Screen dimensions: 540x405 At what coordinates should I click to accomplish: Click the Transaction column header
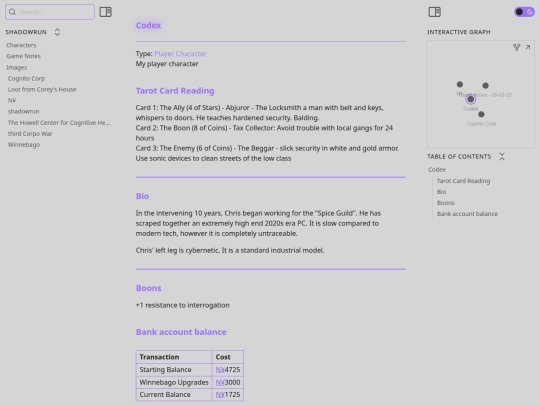(x=174, y=357)
